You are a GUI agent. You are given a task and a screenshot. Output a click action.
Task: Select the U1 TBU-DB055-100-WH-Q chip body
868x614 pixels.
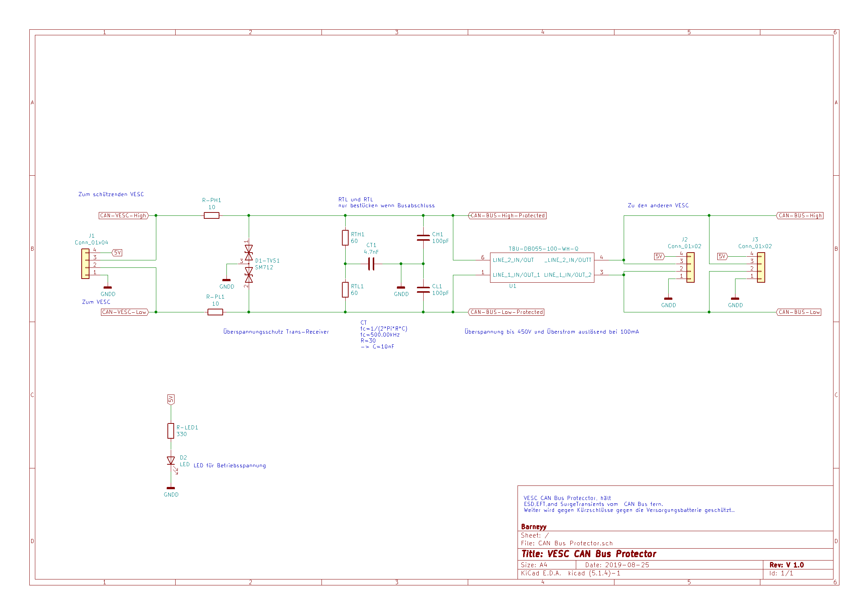click(542, 267)
